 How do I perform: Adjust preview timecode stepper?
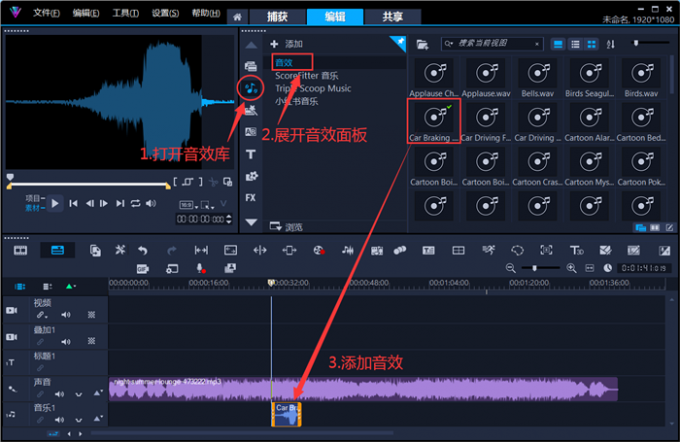(x=229, y=219)
